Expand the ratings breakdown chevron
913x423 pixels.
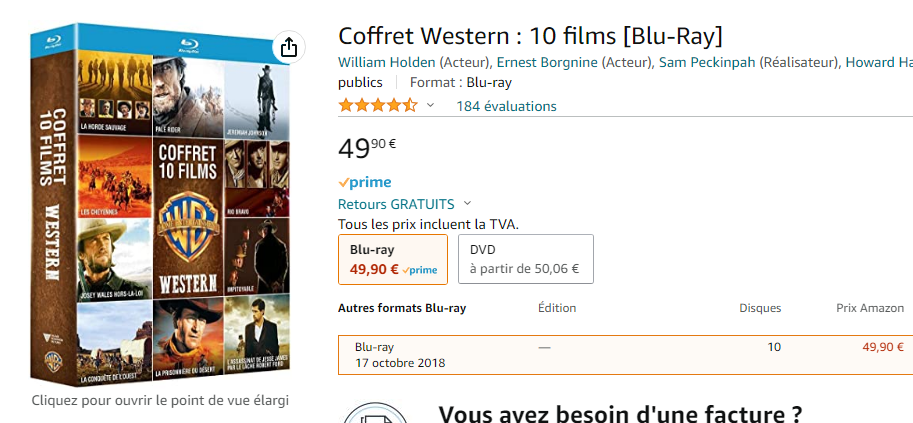(x=431, y=105)
